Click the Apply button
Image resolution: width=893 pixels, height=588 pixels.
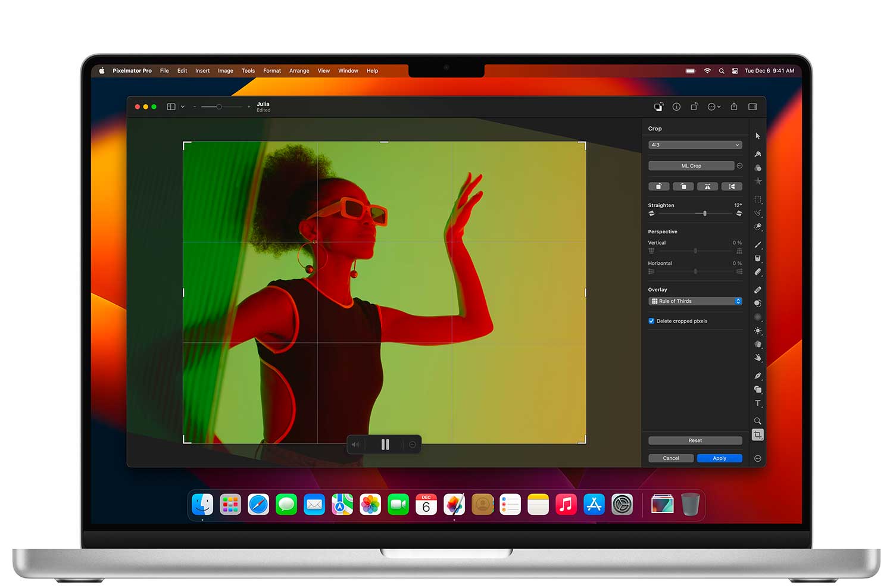pos(719,458)
